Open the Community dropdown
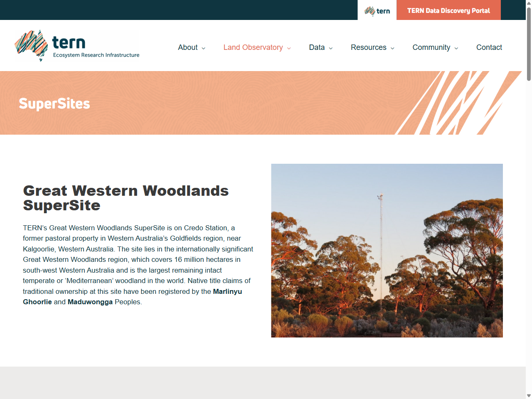 pos(431,47)
